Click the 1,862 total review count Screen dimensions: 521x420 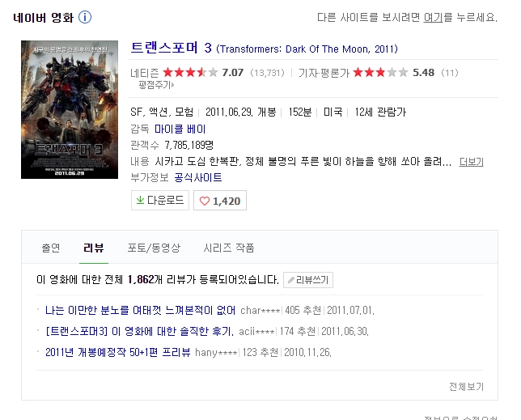point(141,279)
